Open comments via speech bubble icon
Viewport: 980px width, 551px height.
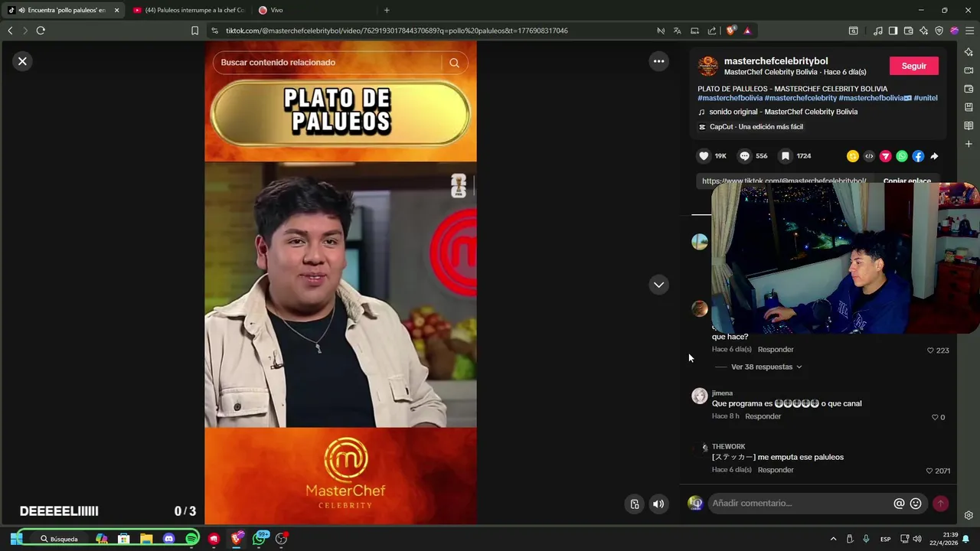[x=744, y=156]
